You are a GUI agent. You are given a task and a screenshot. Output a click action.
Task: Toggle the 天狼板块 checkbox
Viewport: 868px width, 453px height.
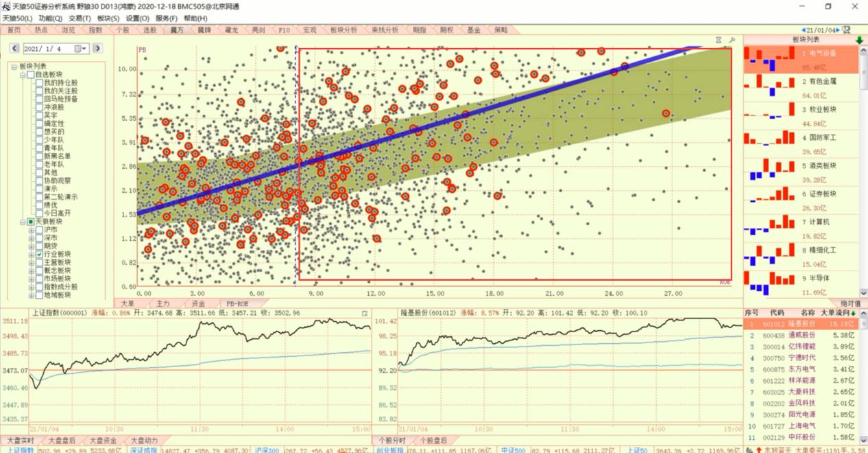tap(31, 222)
